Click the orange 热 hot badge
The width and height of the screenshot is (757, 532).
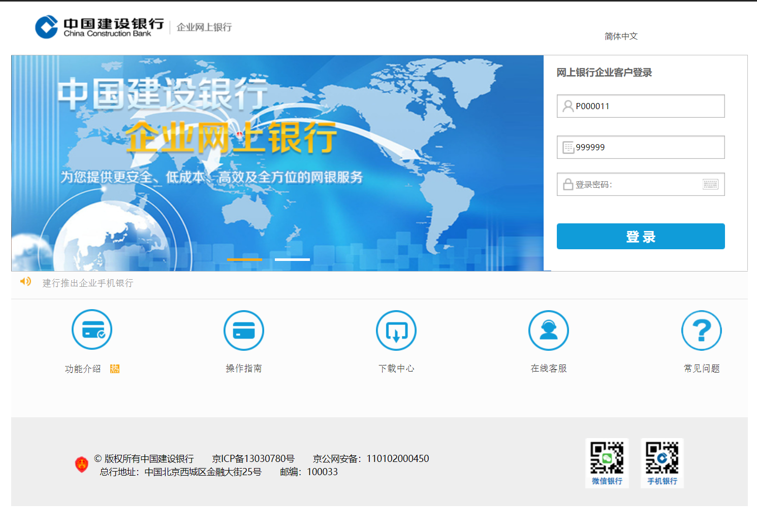click(115, 369)
